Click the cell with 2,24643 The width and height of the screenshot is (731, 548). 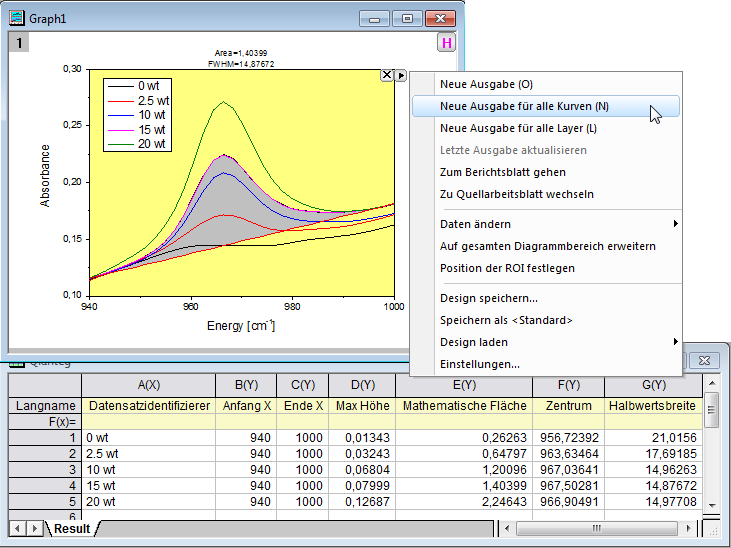464,502
